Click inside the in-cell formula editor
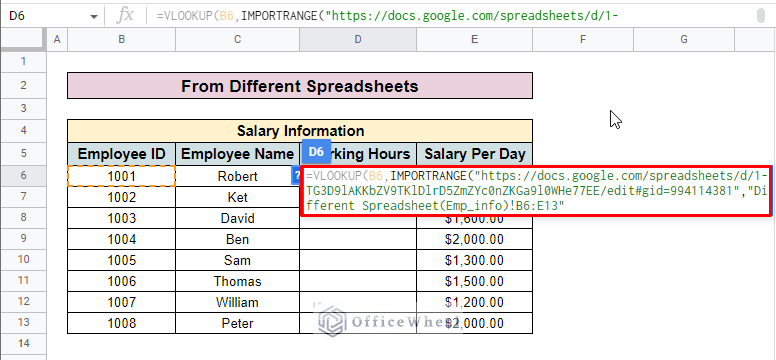This screenshot has width=776, height=360. (536, 191)
